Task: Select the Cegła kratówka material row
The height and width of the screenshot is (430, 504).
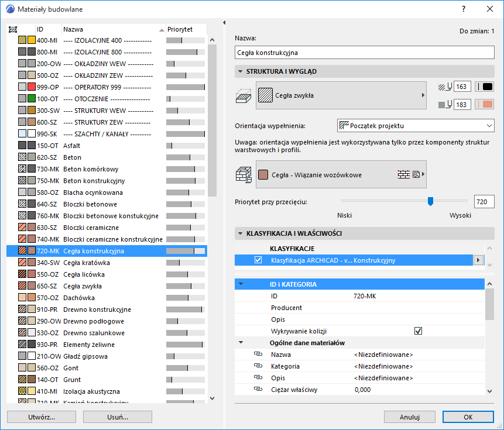Action: click(x=107, y=263)
